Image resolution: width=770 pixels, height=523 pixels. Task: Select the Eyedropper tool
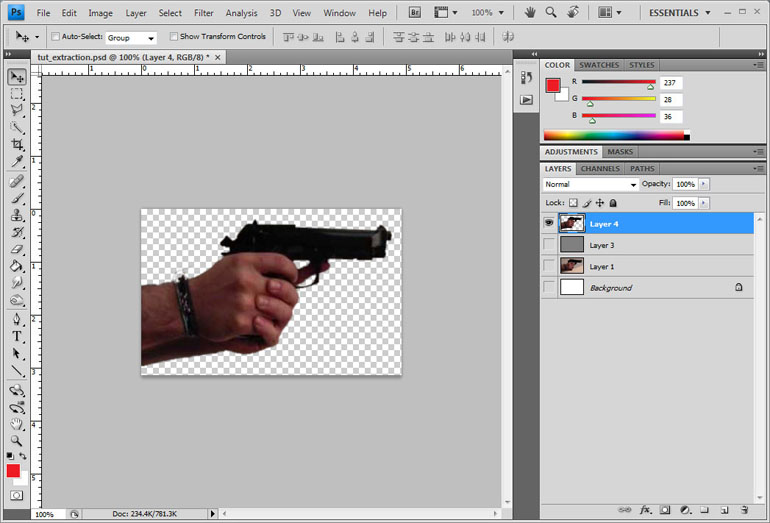17,161
